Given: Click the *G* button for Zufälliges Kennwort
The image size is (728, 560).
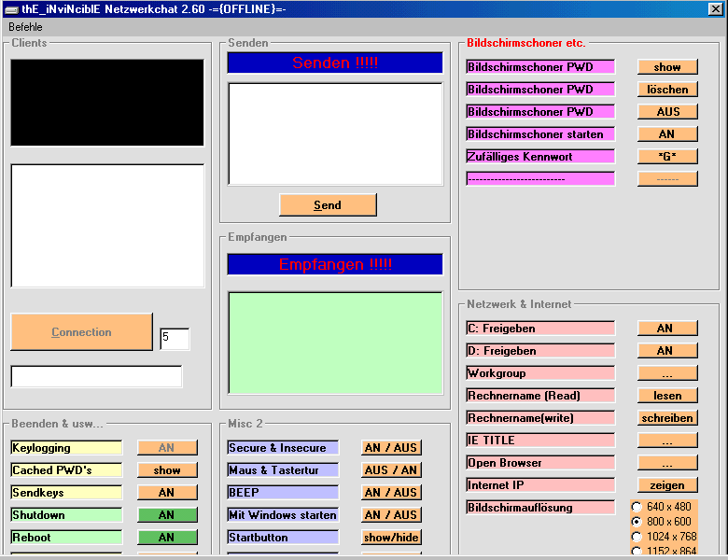Looking at the screenshot, I should point(667,157).
